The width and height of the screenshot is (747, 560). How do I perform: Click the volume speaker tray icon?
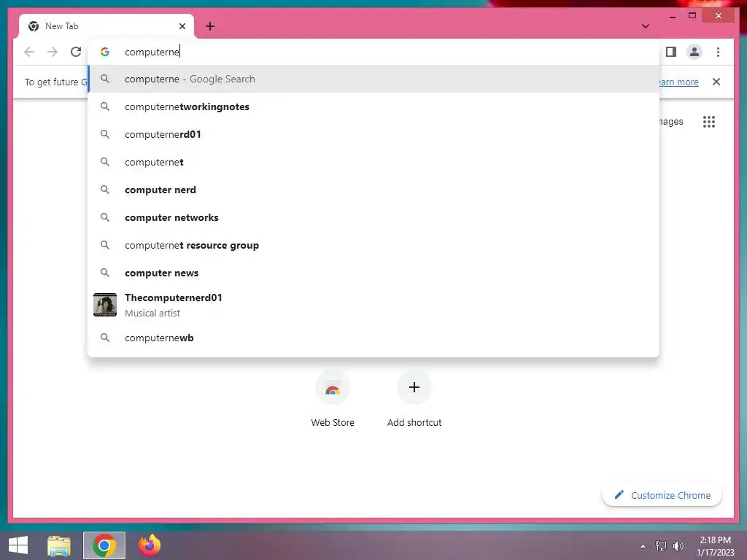point(678,545)
